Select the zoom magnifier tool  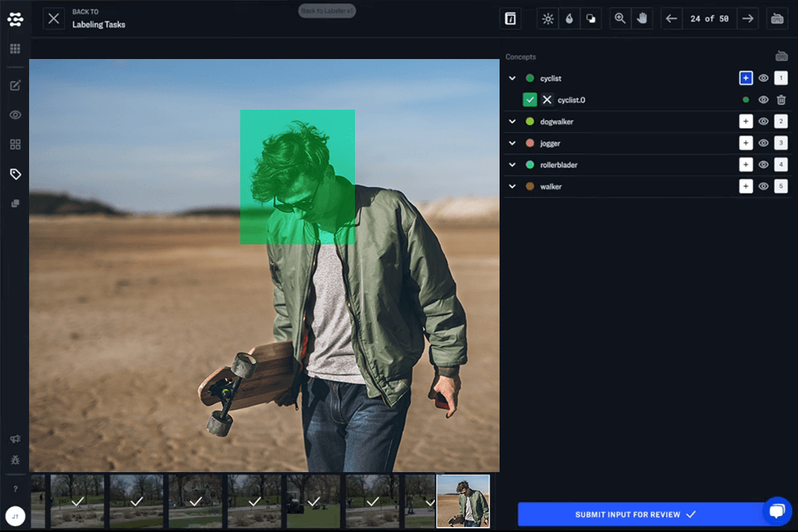click(x=620, y=19)
